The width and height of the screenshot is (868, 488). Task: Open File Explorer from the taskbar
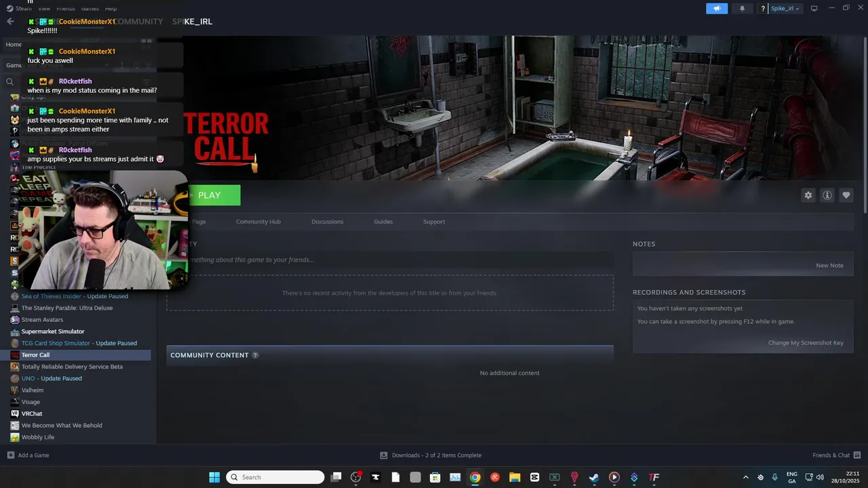coord(515,477)
